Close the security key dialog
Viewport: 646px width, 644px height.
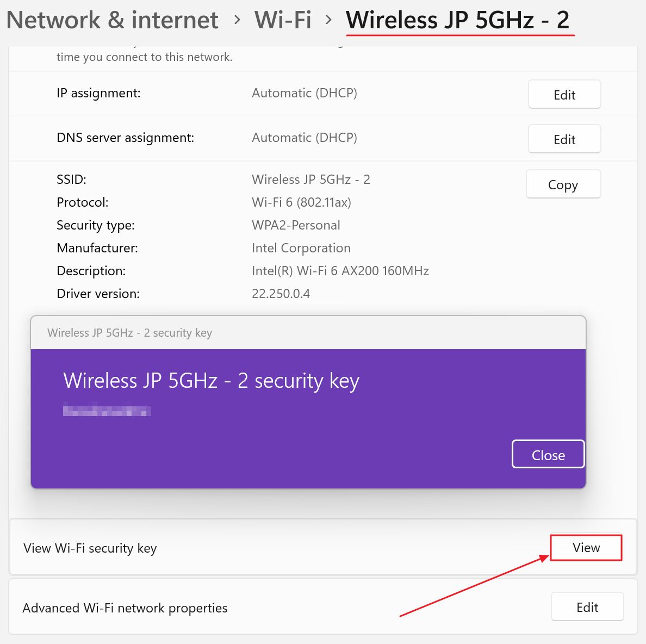click(548, 454)
